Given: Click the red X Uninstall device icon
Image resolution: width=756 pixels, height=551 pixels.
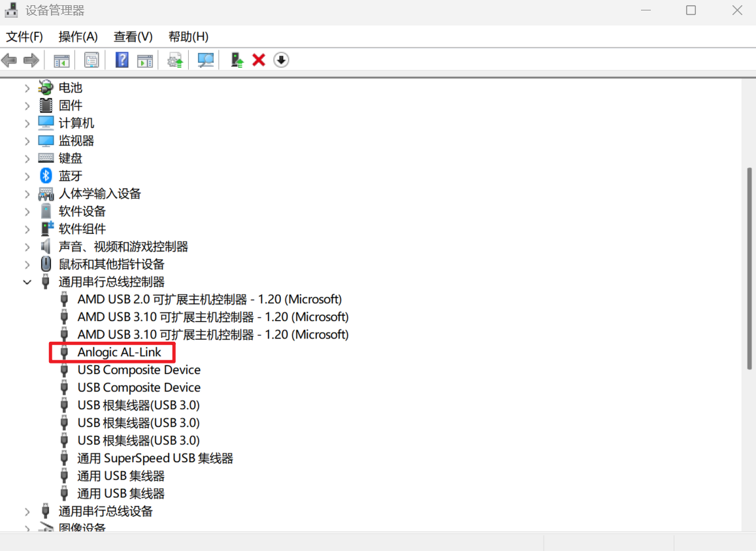Looking at the screenshot, I should tap(259, 60).
